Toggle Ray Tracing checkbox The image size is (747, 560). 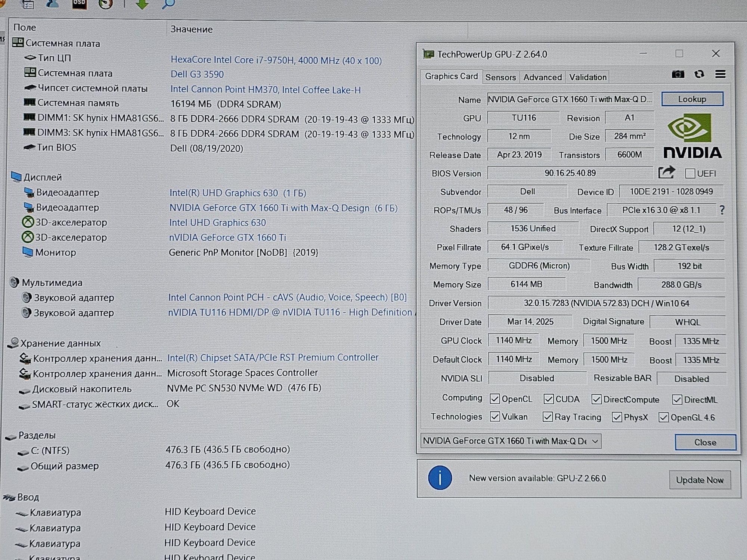point(548,417)
